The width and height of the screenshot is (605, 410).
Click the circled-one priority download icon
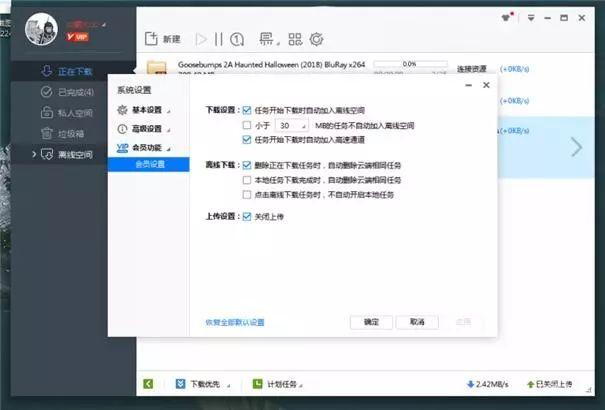(237, 39)
